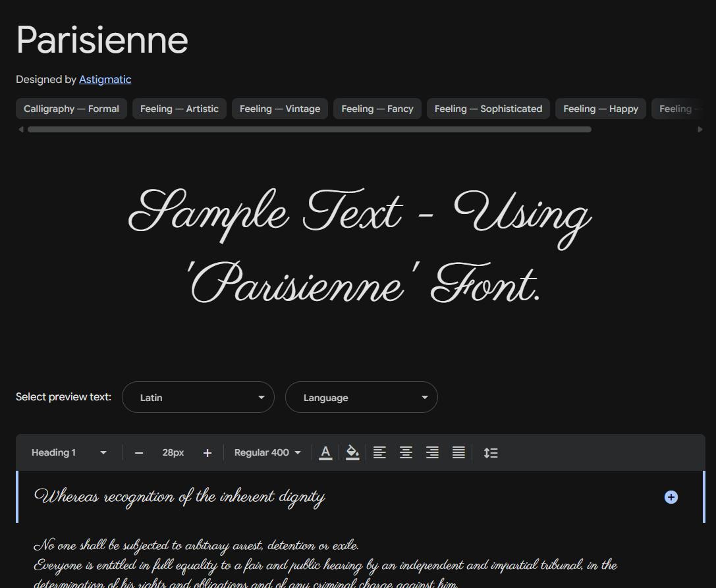
Task: Select the Feeling — Vintage tag
Action: tap(280, 109)
